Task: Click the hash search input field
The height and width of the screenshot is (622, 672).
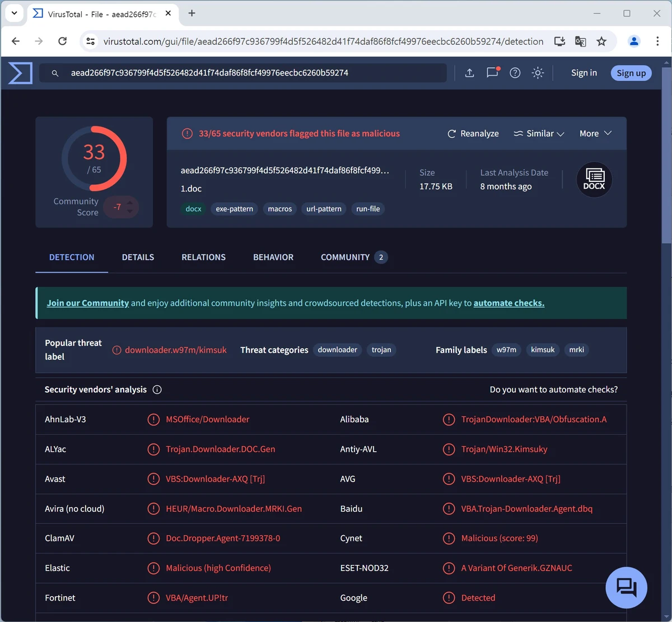Action: [252, 73]
